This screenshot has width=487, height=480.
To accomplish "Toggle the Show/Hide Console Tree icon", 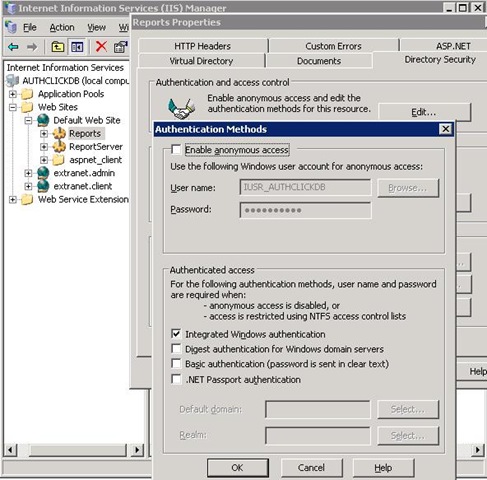I will (x=77, y=47).
